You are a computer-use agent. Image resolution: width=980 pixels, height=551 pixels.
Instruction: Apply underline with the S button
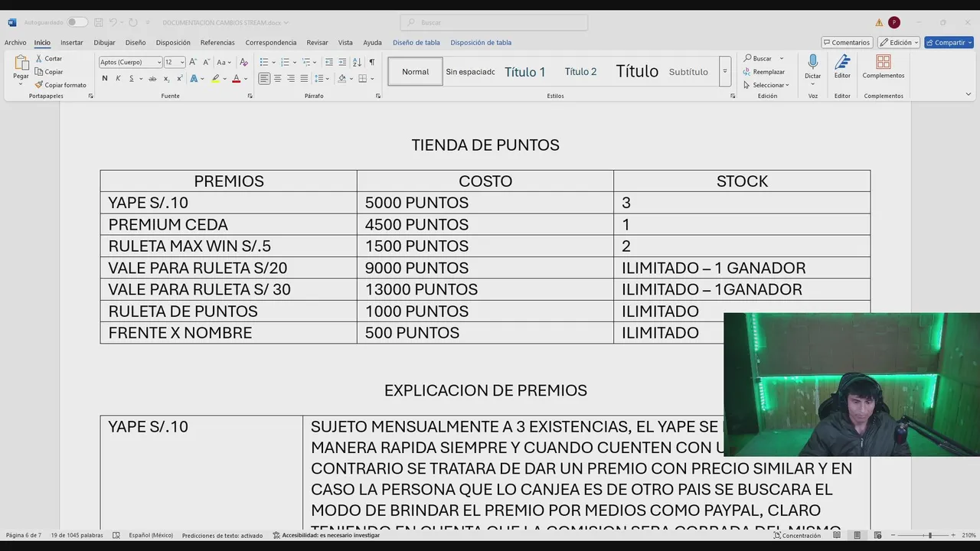131,78
